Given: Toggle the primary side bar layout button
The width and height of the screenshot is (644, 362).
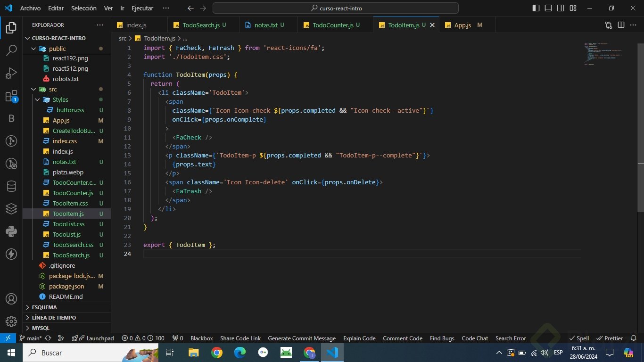Looking at the screenshot, I should pyautogui.click(x=536, y=8).
